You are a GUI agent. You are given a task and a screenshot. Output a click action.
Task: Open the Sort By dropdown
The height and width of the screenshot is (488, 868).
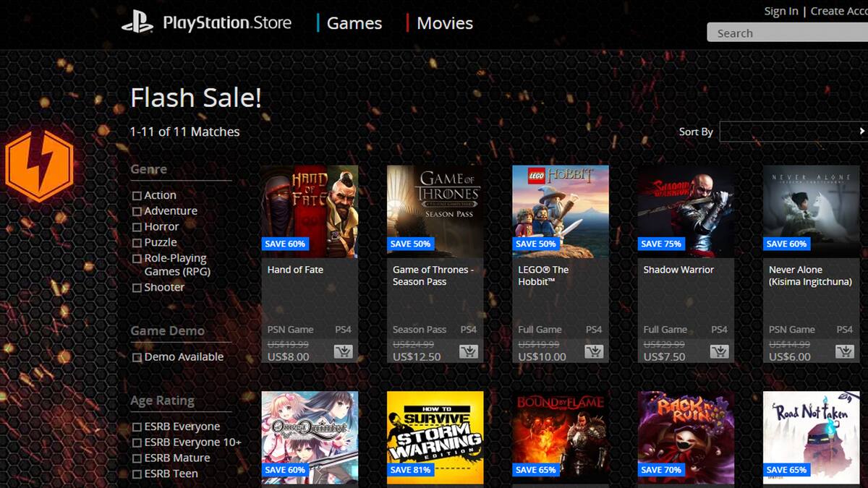pyautogui.click(x=793, y=132)
